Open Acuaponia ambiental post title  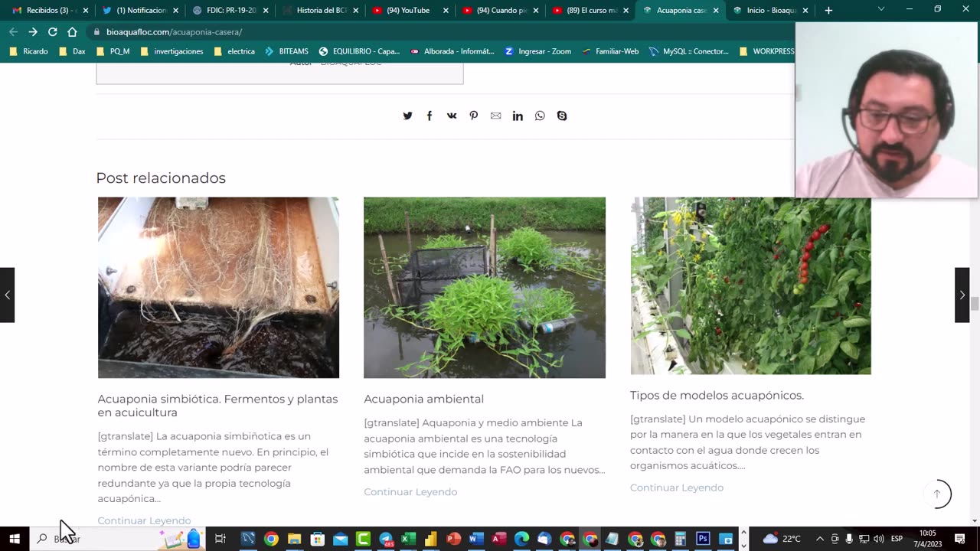pos(423,399)
